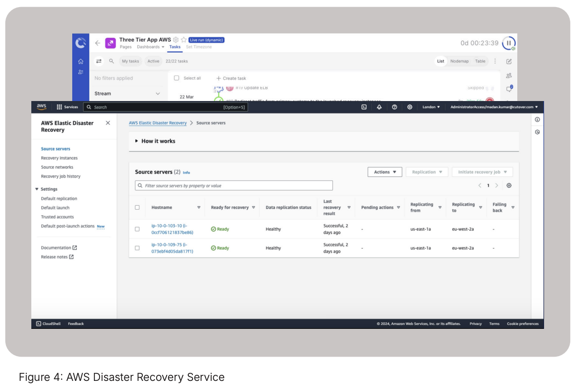Sort by Ready for recovery column
This screenshot has height=392, width=586.
(254, 208)
